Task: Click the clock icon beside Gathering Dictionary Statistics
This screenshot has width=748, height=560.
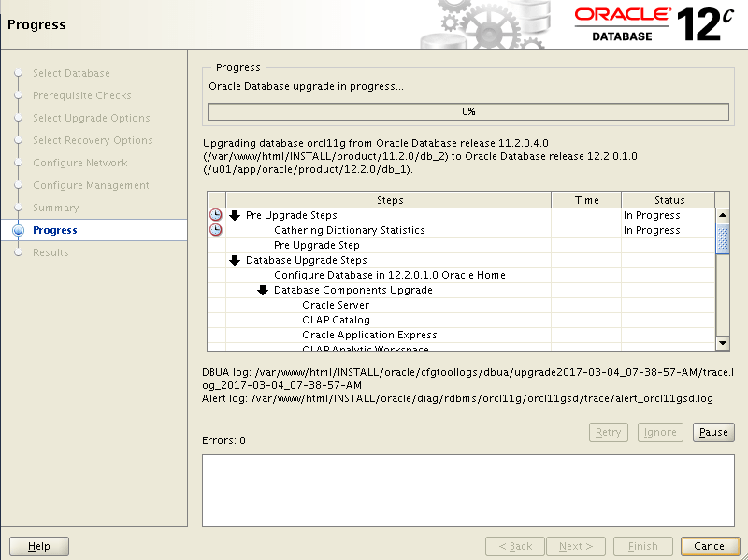Action: [216, 230]
